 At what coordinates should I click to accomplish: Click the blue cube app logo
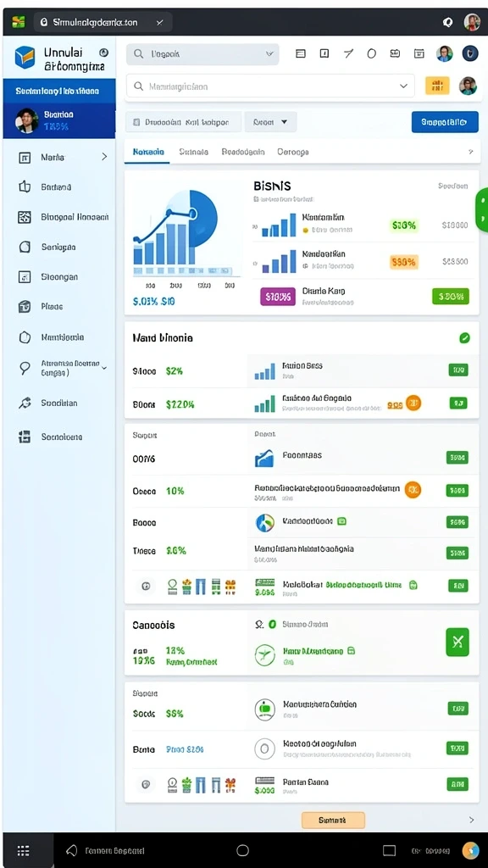coord(25,57)
